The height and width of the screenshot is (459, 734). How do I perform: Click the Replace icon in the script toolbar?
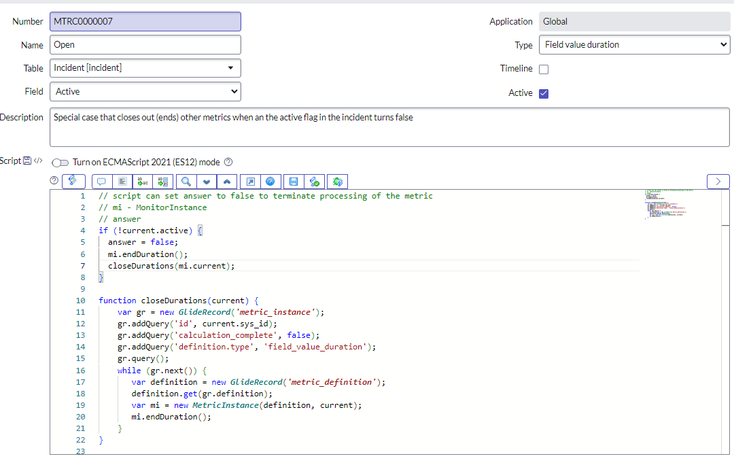click(143, 182)
